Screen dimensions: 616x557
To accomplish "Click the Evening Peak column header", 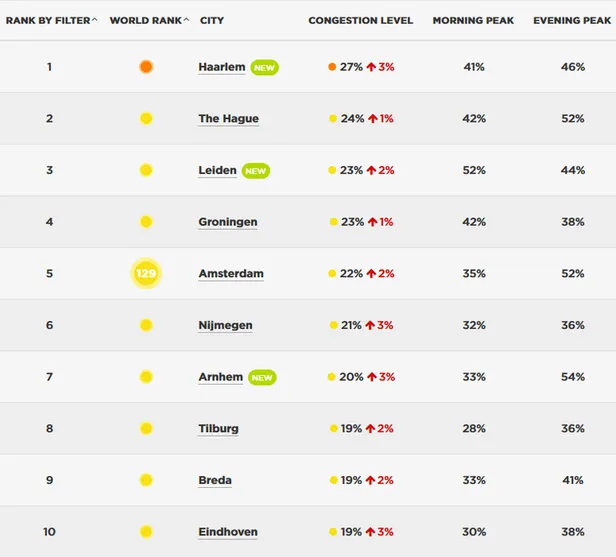I will click(572, 21).
